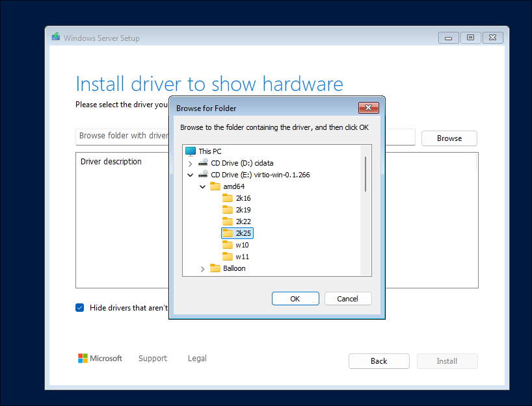Cancel the Browse for Folder dialog
The height and width of the screenshot is (406, 532).
[x=348, y=299]
